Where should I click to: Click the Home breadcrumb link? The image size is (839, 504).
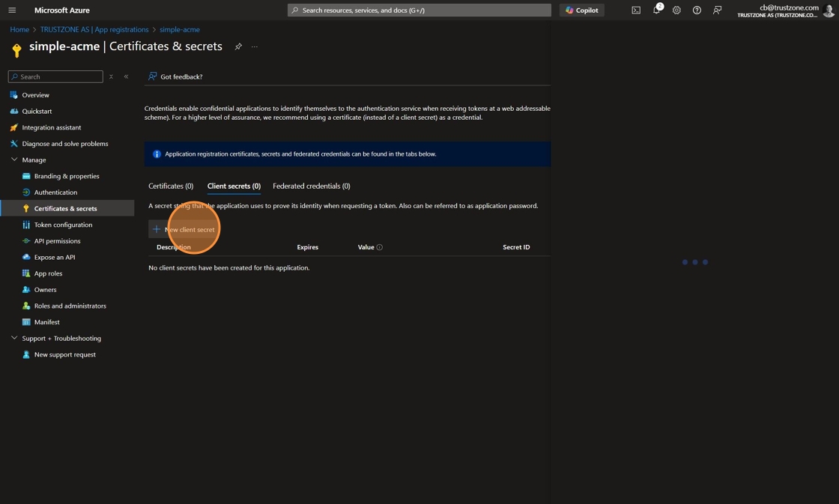(19, 29)
